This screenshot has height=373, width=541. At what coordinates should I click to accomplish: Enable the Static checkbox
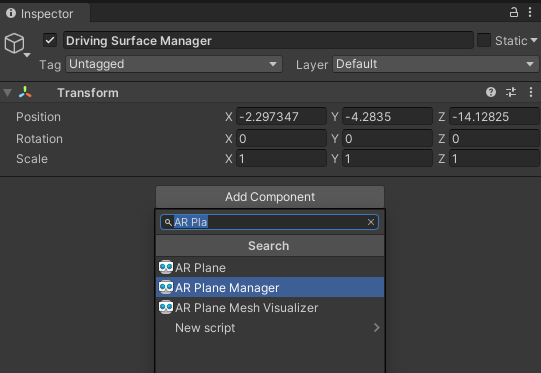click(x=484, y=40)
